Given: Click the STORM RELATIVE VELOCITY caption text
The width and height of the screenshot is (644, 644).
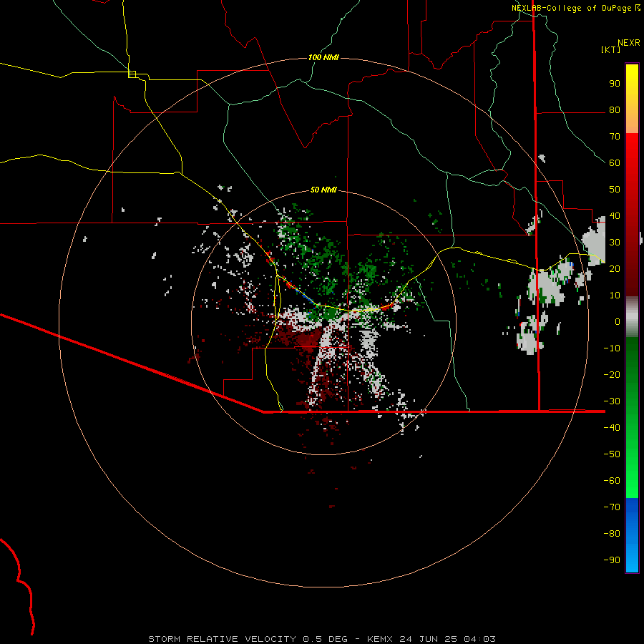Looking at the screenshot, I should 222,639.
